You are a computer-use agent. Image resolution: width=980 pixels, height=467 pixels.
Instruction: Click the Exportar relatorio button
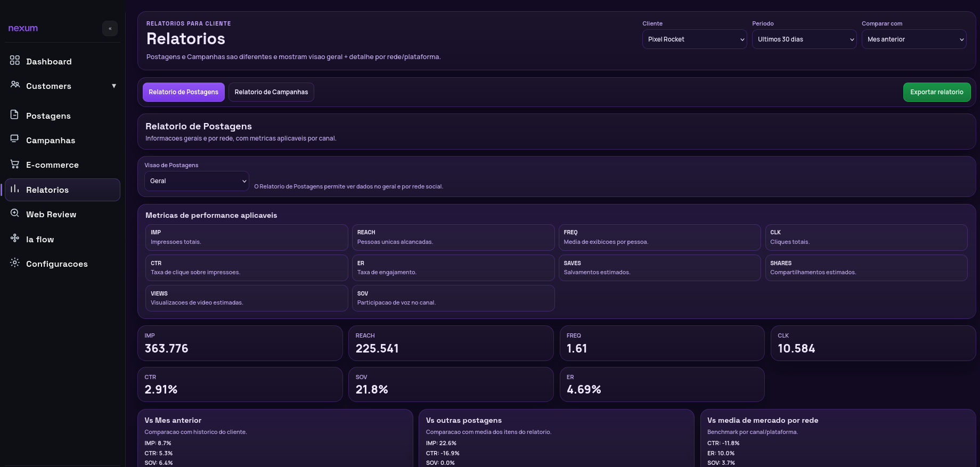coord(936,92)
